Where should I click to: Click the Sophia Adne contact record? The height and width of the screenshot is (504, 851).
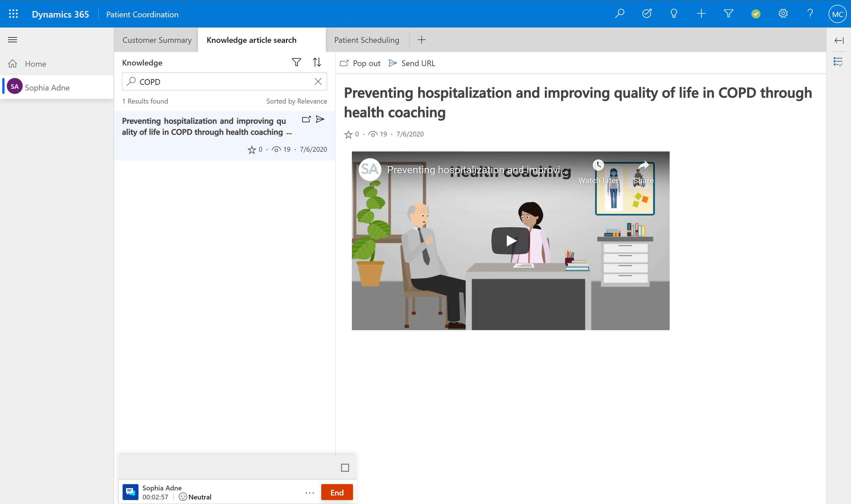(47, 87)
